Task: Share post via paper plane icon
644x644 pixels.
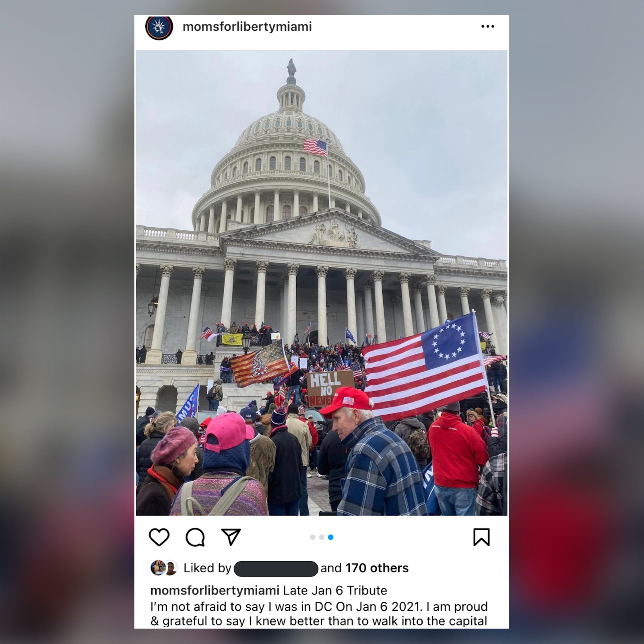Action: point(231,537)
